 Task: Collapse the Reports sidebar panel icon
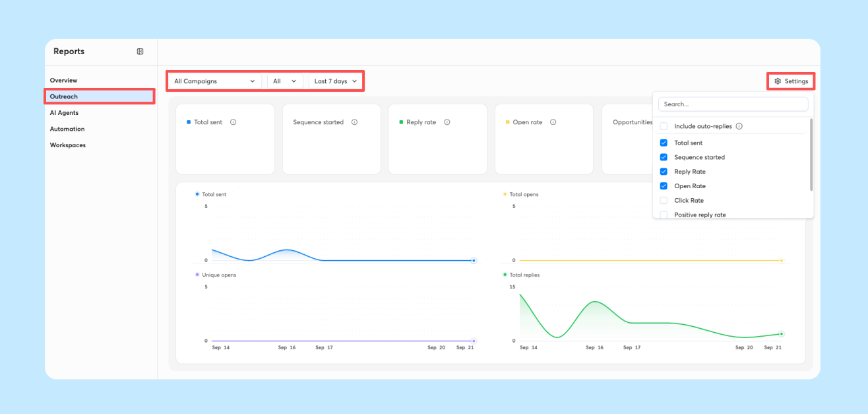(x=140, y=52)
